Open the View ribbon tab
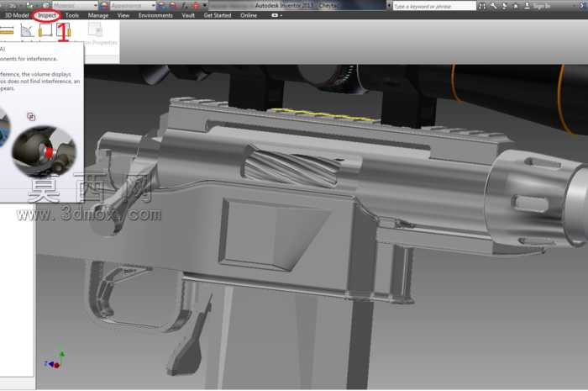The width and height of the screenshot is (588, 391). coord(123,15)
